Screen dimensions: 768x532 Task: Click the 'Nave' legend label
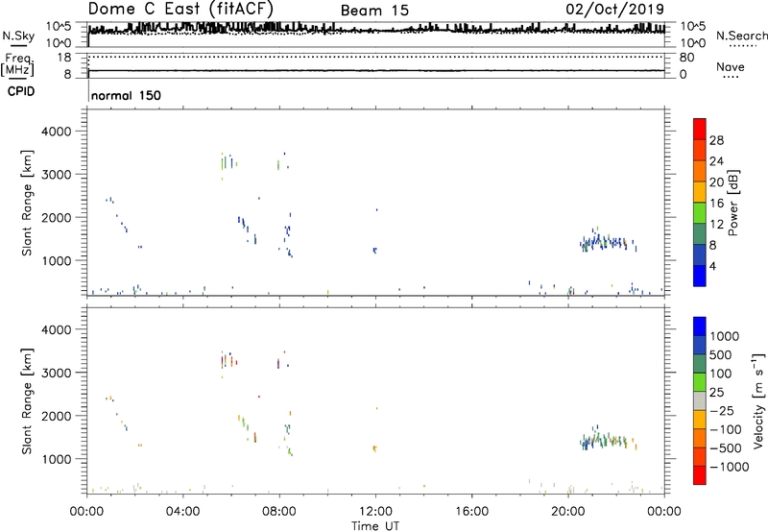click(x=731, y=66)
